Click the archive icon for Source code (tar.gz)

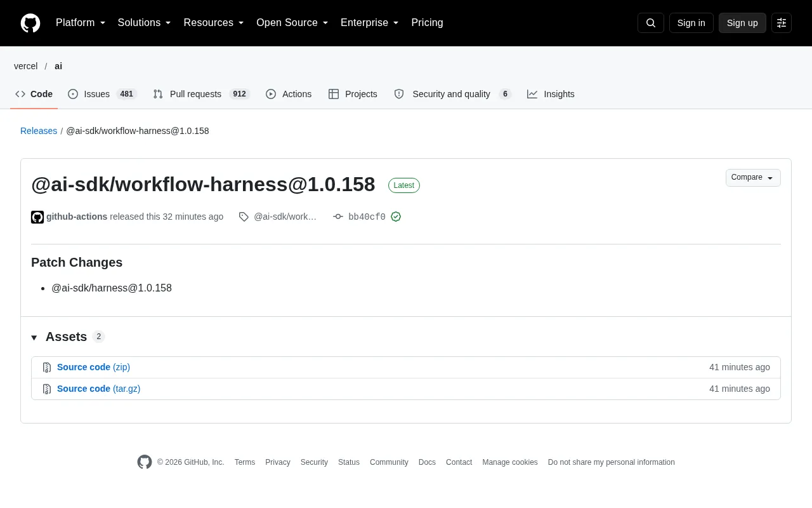[x=47, y=389]
